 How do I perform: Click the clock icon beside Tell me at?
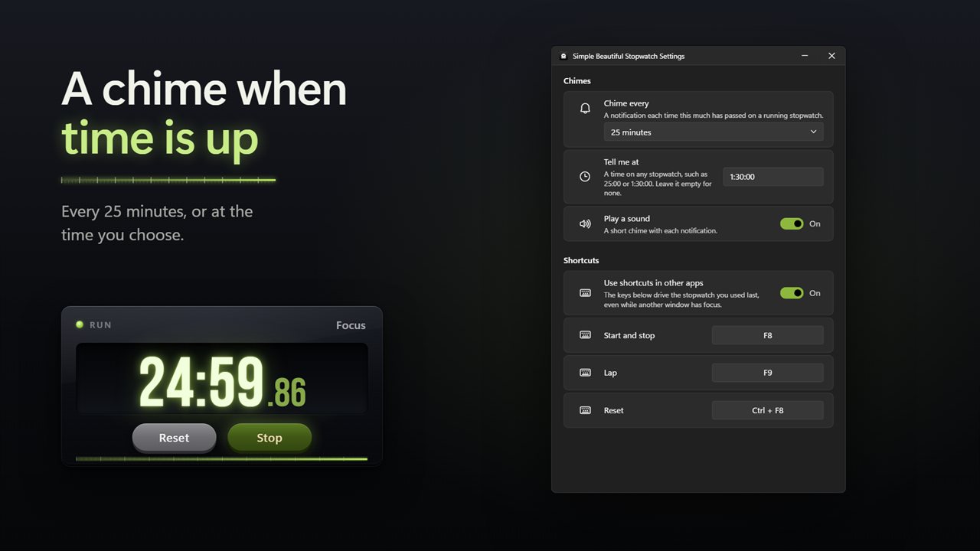click(585, 176)
